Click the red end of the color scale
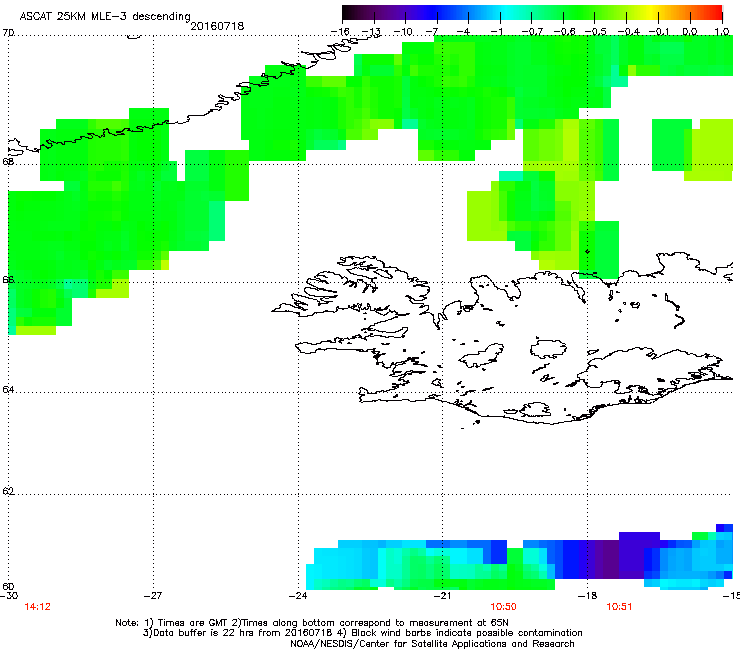Image resolution: width=740 pixels, height=650 pixels. pos(714,13)
